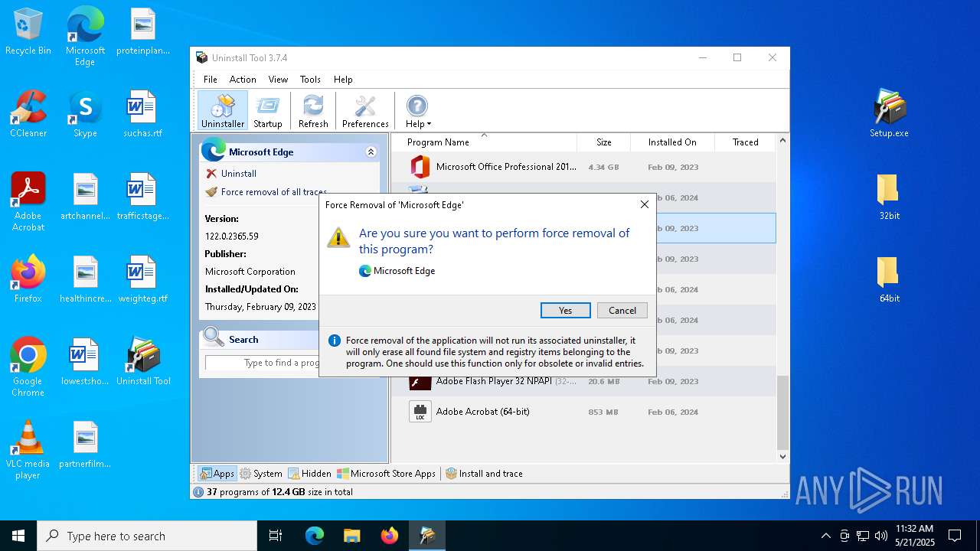Select suchas.rtf desktop file

[143, 114]
